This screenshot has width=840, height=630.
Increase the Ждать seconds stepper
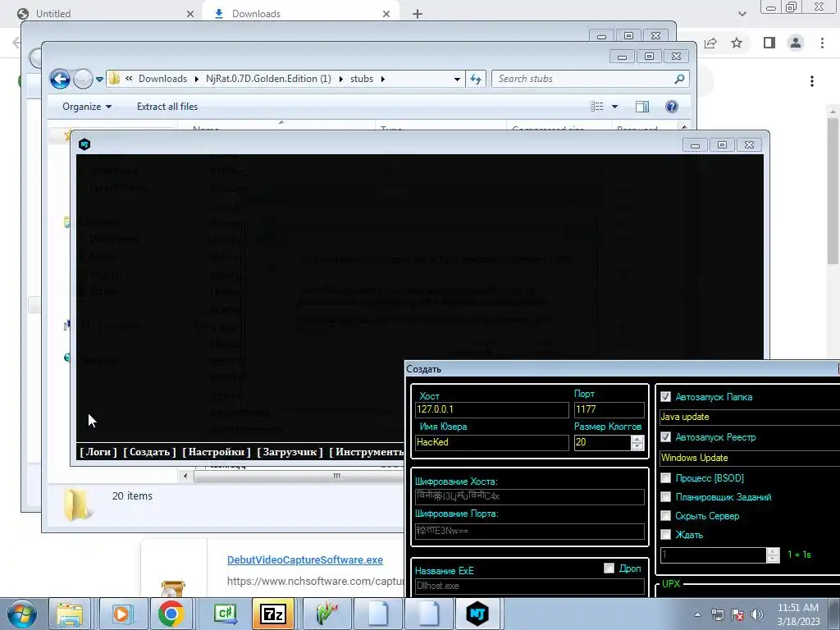[773, 551]
